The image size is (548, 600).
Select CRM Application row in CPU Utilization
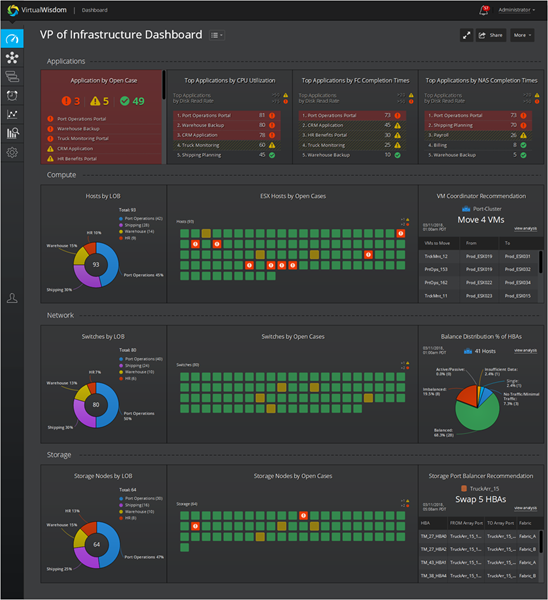point(227,135)
